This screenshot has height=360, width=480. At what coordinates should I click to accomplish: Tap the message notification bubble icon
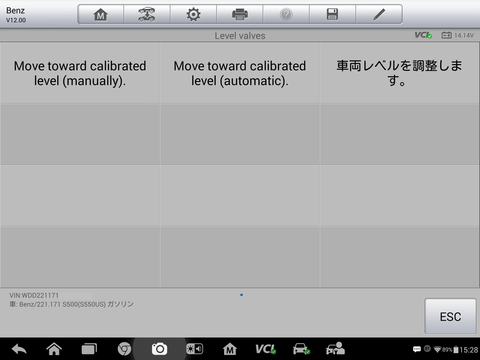417,349
